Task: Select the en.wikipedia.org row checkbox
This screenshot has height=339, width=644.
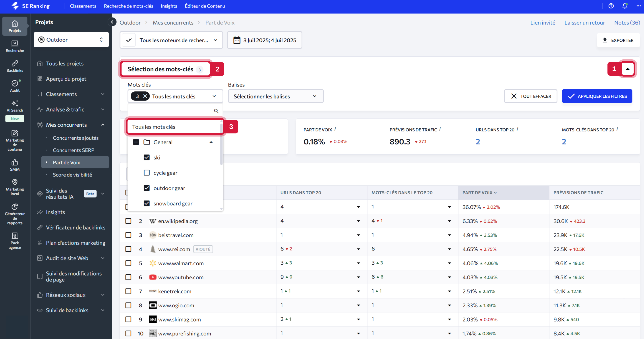Action: (128, 221)
